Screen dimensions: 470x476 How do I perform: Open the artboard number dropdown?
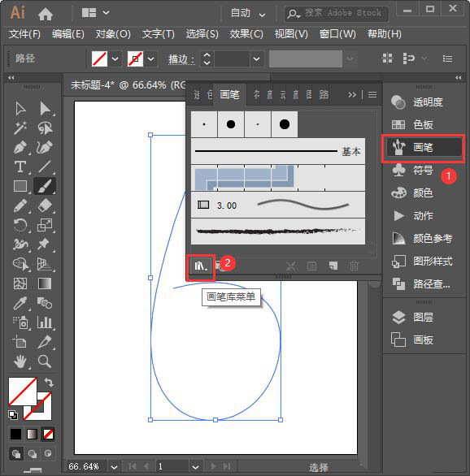point(196,467)
